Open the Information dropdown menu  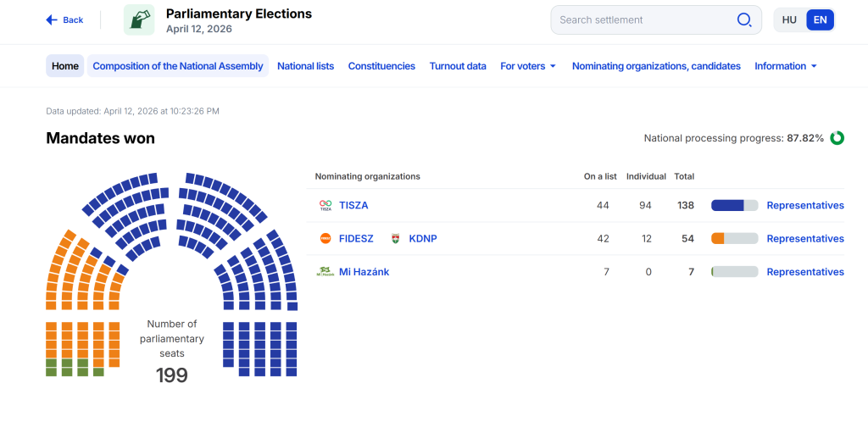click(786, 66)
